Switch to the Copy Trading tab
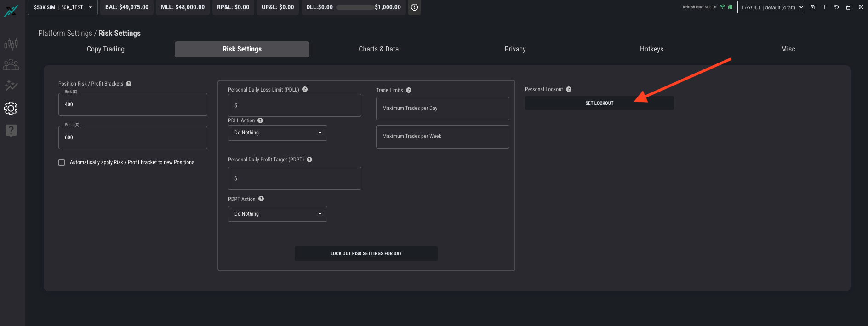This screenshot has height=326, width=868. pyautogui.click(x=106, y=49)
